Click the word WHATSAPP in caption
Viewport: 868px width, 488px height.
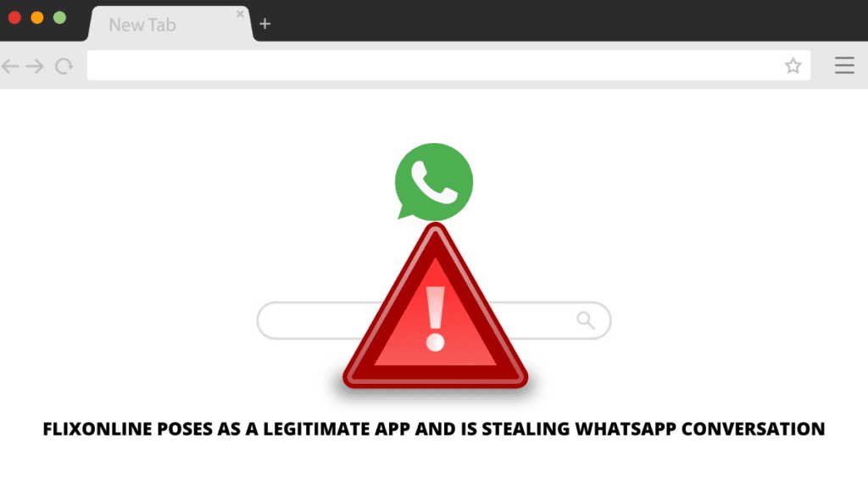(626, 429)
